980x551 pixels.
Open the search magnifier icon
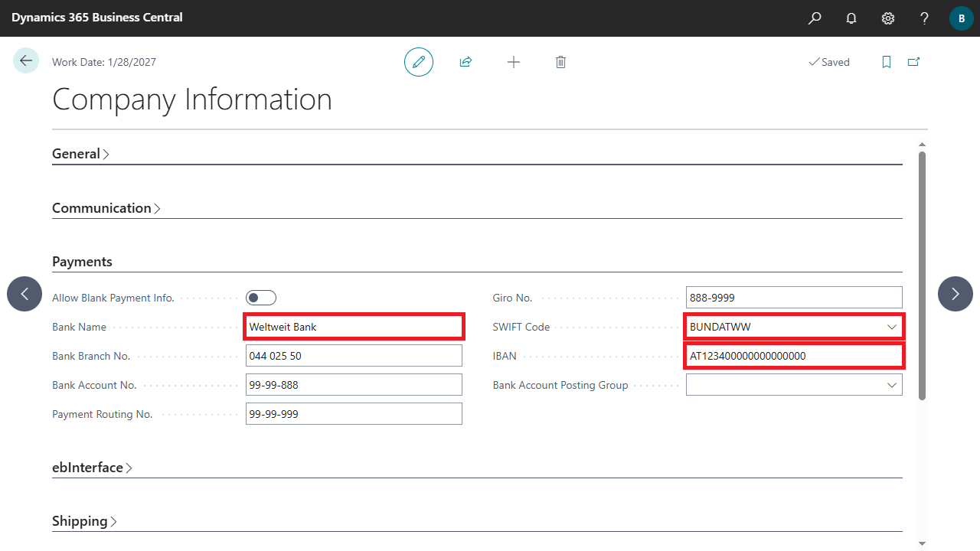pyautogui.click(x=815, y=18)
